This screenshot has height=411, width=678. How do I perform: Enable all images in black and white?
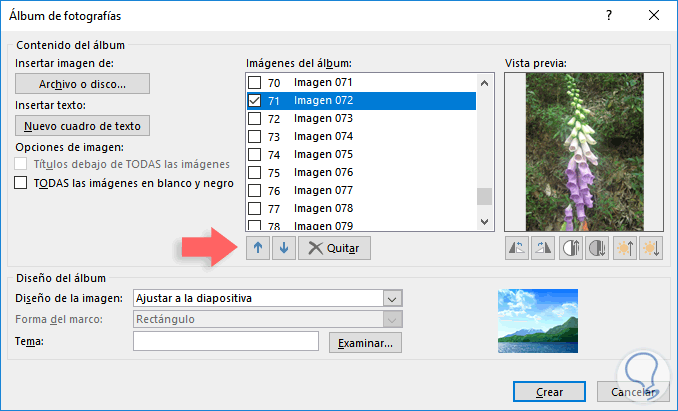(21, 183)
